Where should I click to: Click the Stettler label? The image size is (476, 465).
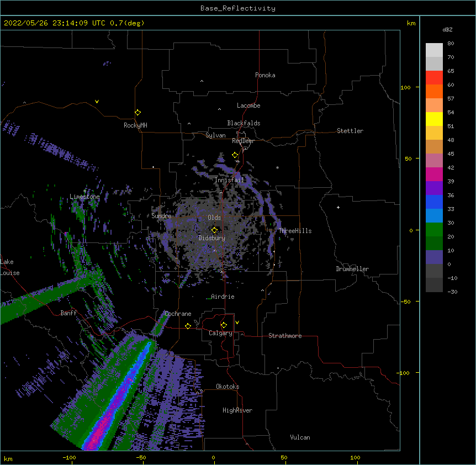350,131
